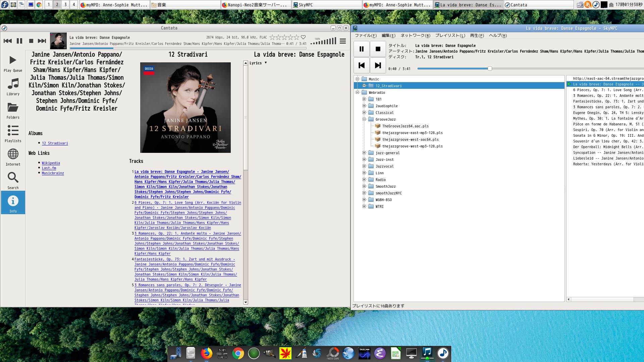Open the Folders view in Cantata sidebar
Screen dimensions: 644x362
(13, 110)
